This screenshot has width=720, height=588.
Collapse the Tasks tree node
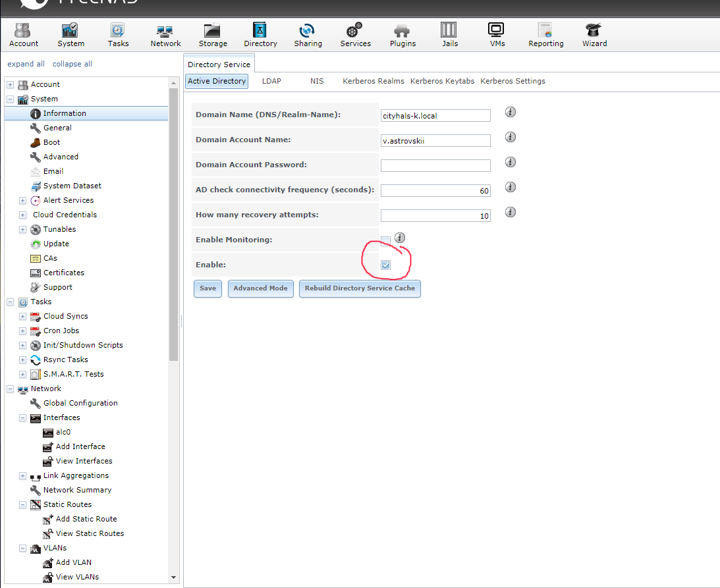click(10, 302)
